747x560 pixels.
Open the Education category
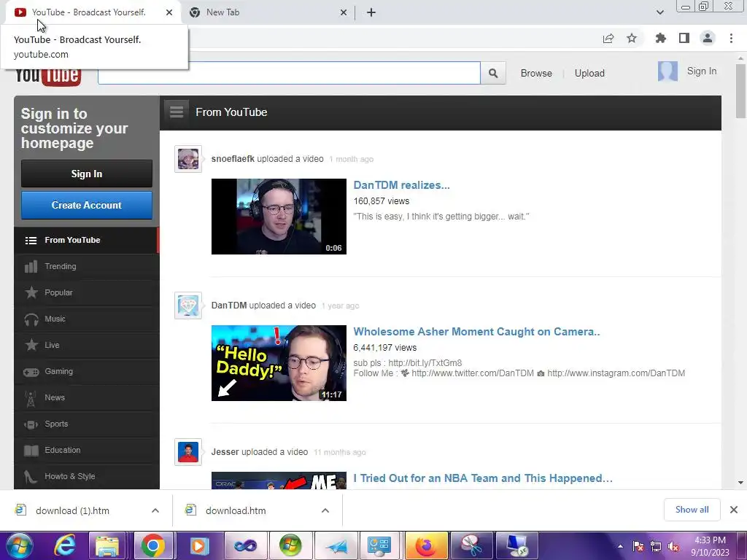click(87, 449)
